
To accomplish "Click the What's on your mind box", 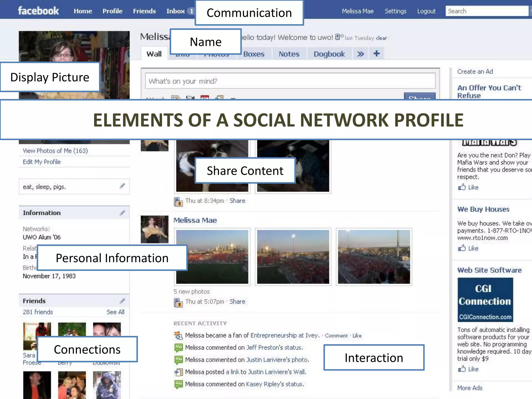I will [x=290, y=81].
